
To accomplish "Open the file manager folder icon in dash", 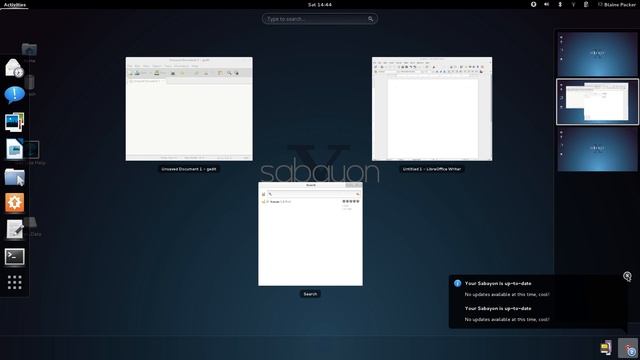I will click(x=14, y=177).
